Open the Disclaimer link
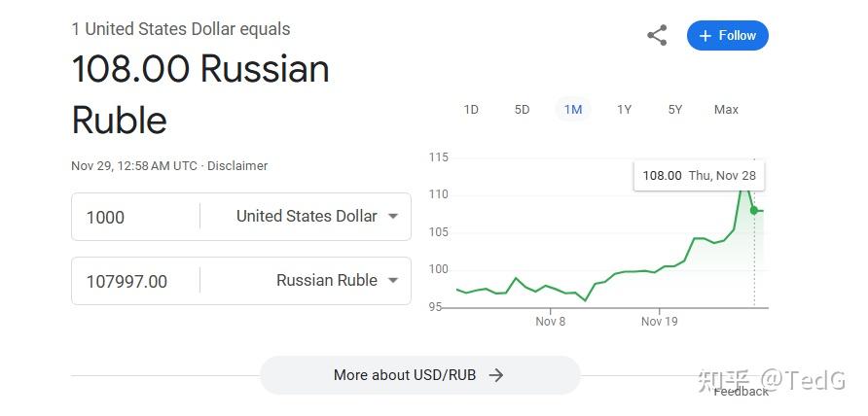868x416 pixels. (x=237, y=166)
